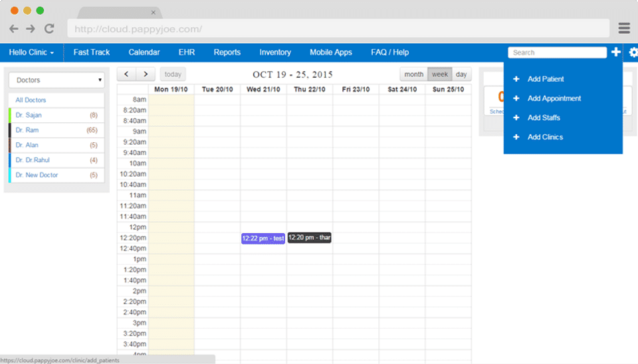The height and width of the screenshot is (364, 638).
Task: Open the FAQ / Help menu
Action: pos(390,52)
